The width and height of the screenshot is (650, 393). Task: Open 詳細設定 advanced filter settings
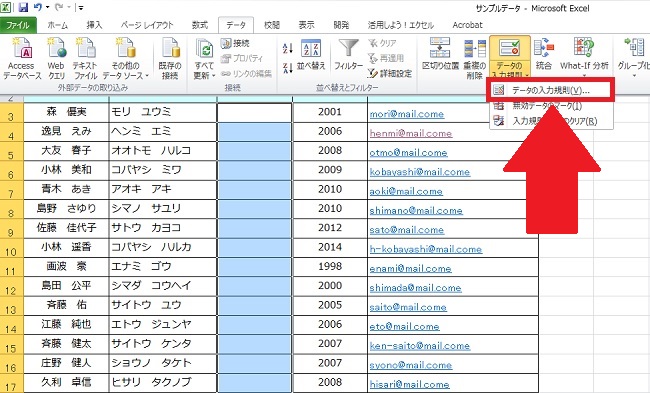(390, 74)
